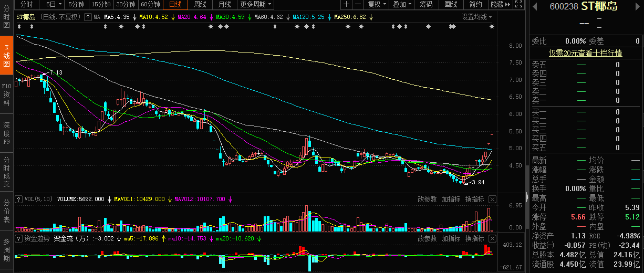Close the 资金趋势 indicator panel

click(x=492, y=238)
